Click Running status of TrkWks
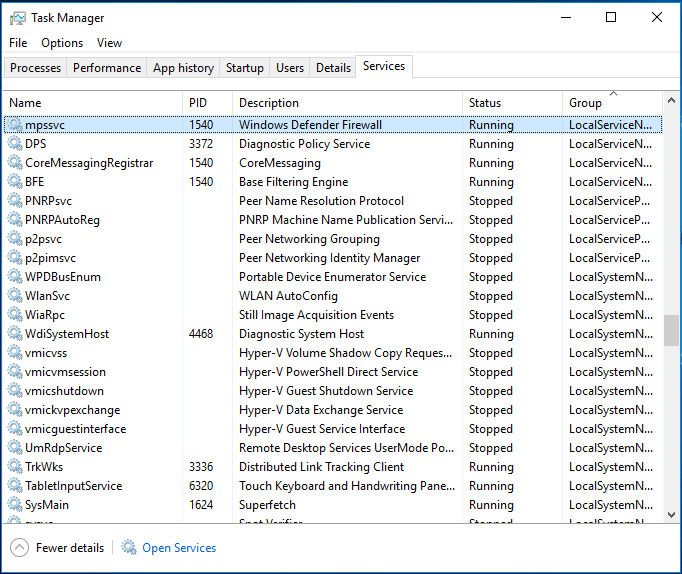The image size is (682, 574). click(x=491, y=467)
